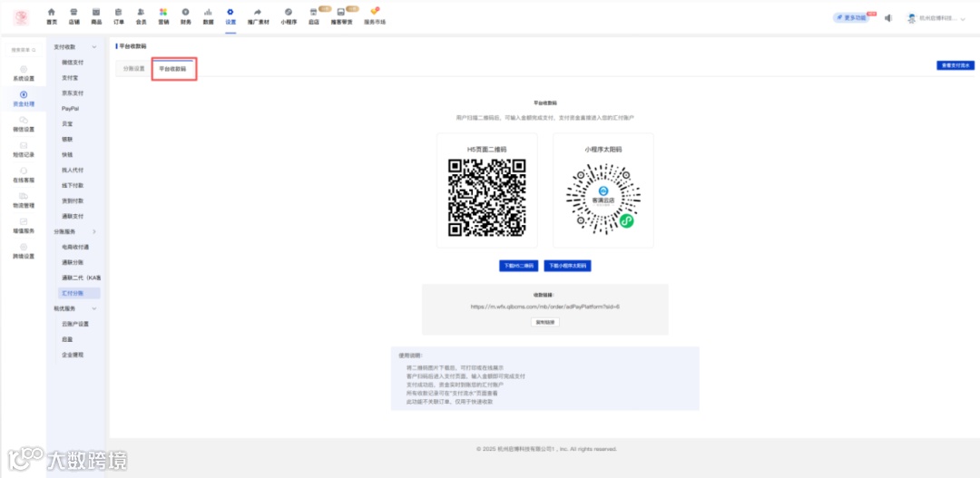The image size is (980, 478).
Task: Open 小程序 mini-program icon
Action: click(x=289, y=12)
